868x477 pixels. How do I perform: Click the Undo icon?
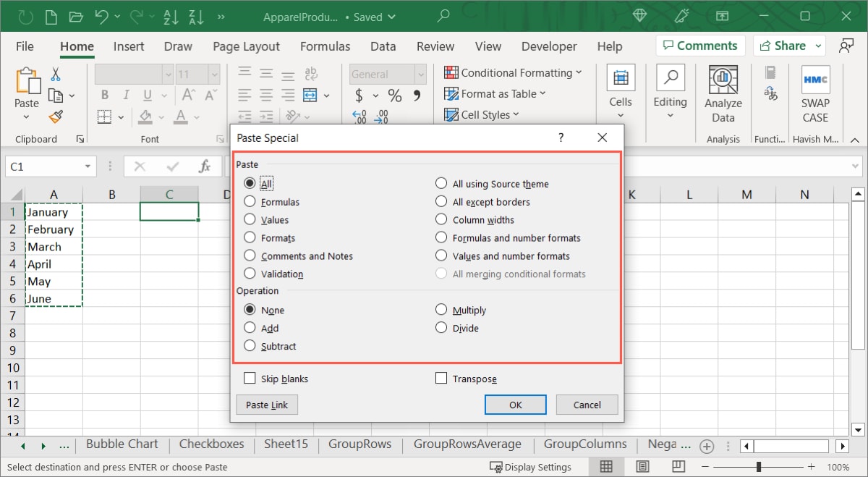101,16
